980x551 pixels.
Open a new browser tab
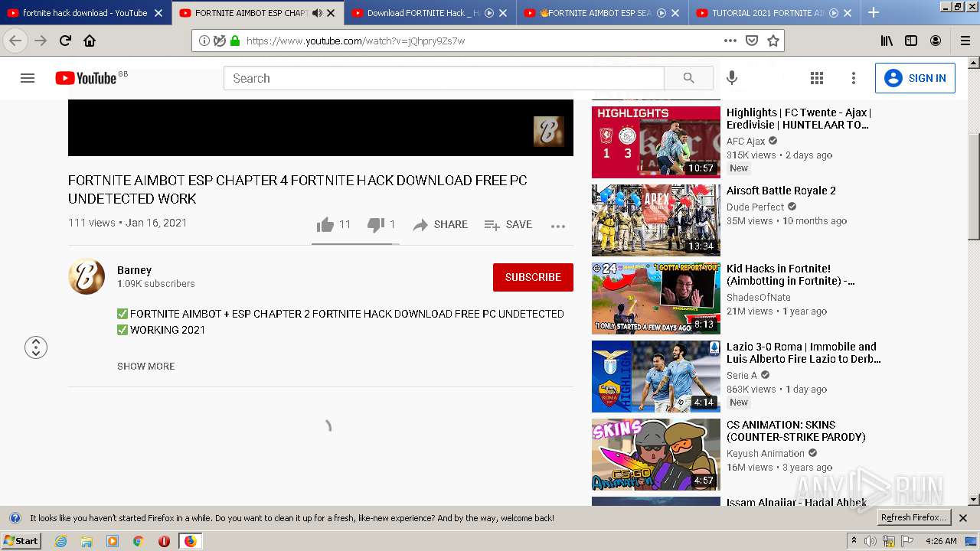pyautogui.click(x=874, y=12)
